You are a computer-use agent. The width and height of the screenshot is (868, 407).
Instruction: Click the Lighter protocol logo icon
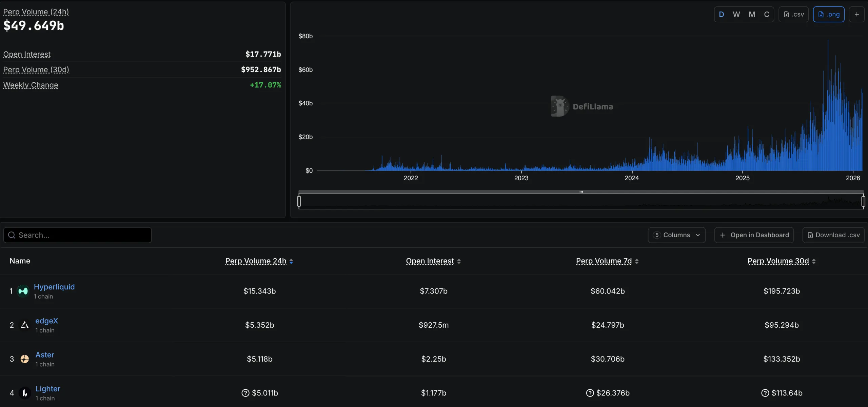(24, 393)
